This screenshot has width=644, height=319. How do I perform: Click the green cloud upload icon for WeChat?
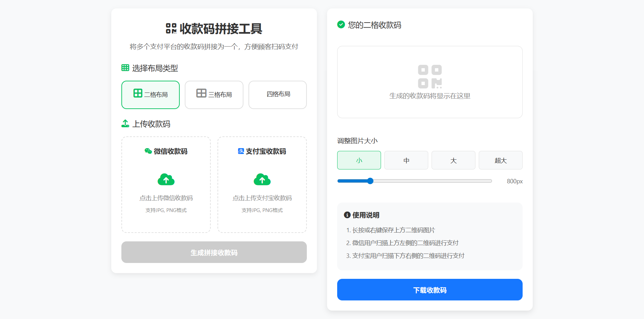pos(166,179)
